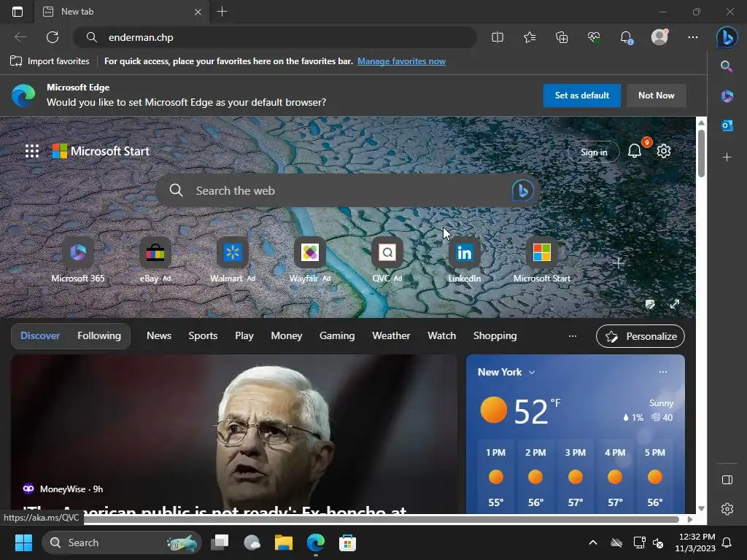Add a quick link with plus icon
747x560 pixels.
(619, 262)
